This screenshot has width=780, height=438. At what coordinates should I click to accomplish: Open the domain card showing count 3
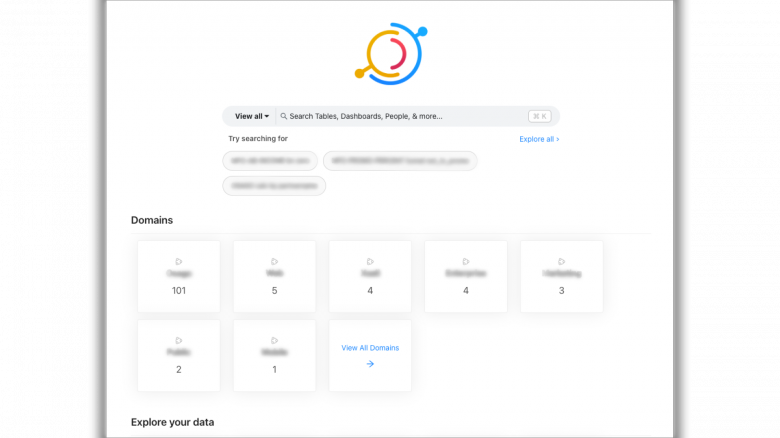click(562, 277)
